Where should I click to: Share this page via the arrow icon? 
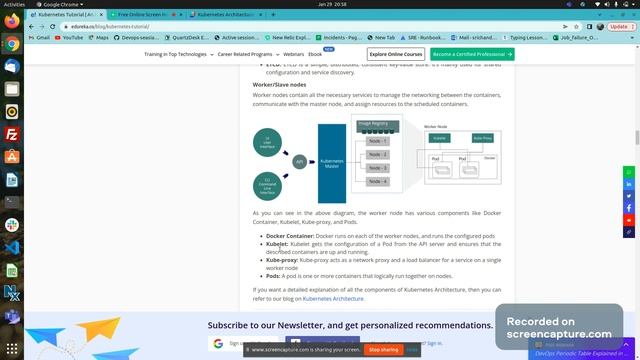click(565, 27)
